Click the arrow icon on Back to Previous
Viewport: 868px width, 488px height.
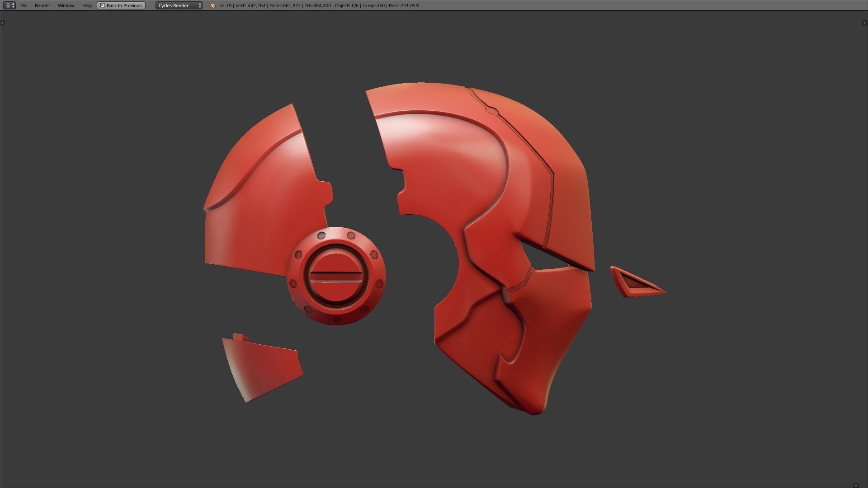pyautogui.click(x=102, y=5)
